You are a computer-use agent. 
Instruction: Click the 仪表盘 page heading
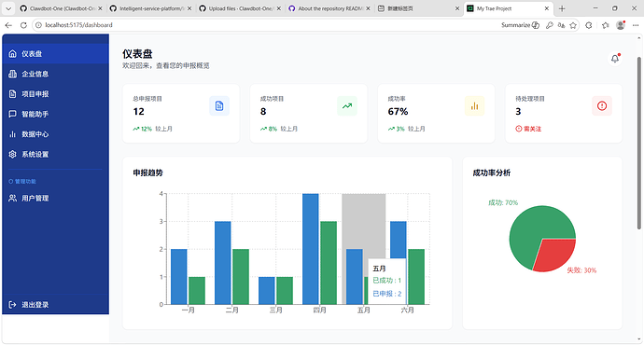[x=137, y=54]
